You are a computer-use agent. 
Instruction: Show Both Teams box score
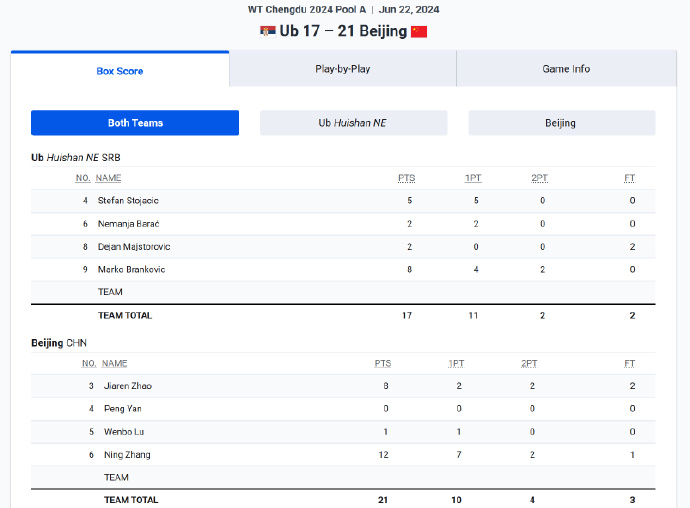pos(135,123)
